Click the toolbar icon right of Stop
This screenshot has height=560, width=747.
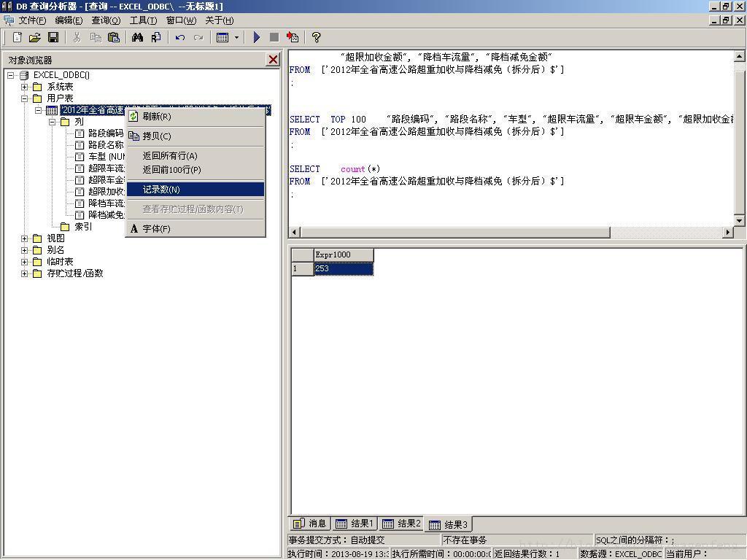click(292, 37)
